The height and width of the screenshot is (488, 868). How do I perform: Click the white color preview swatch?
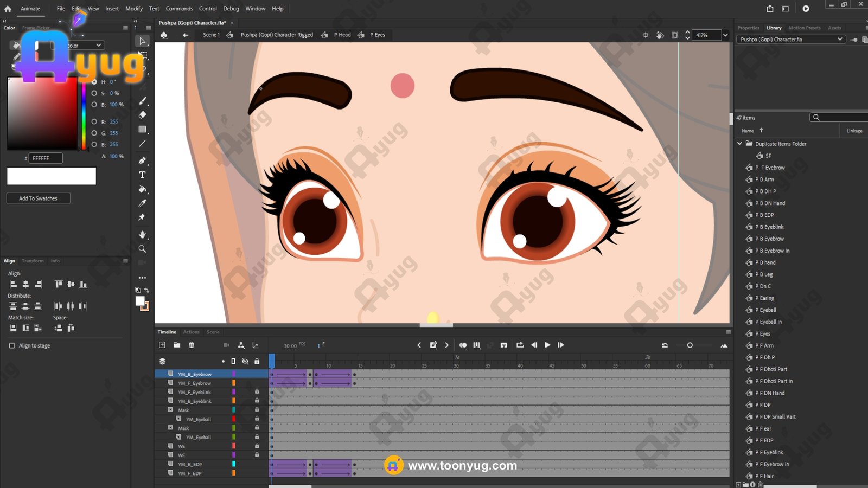52,176
